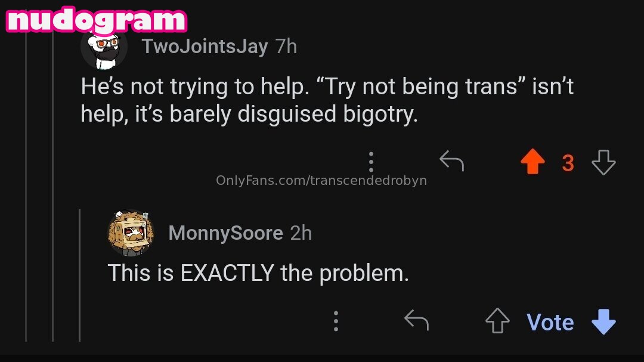Click the nudogram logo

click(95, 19)
